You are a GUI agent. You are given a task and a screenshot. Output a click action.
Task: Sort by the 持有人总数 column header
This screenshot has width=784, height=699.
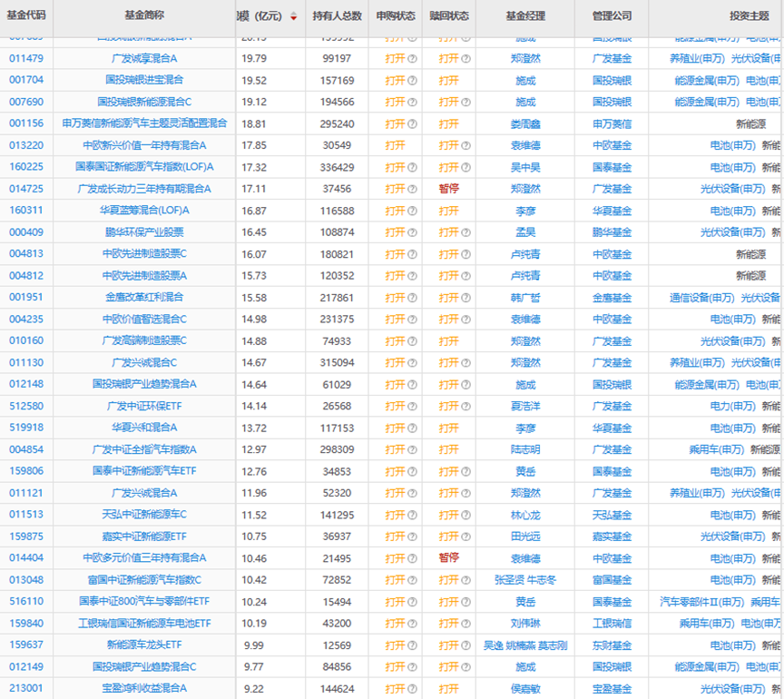coord(337,16)
